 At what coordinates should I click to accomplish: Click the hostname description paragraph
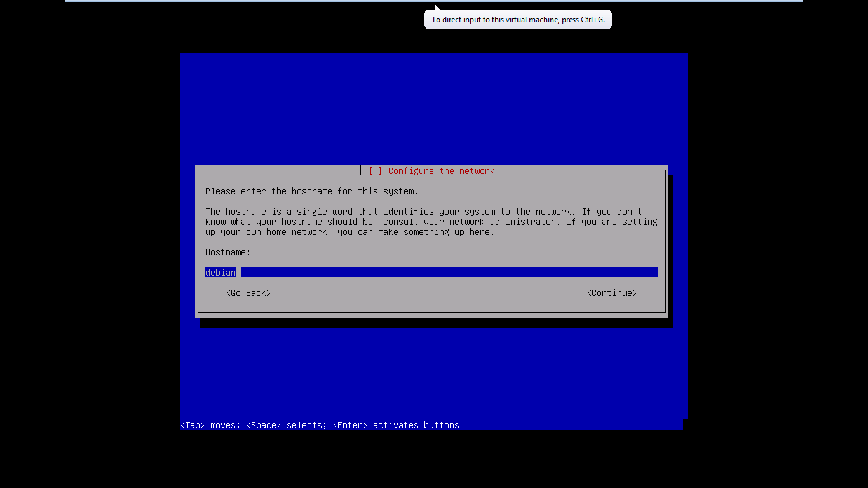point(431,222)
